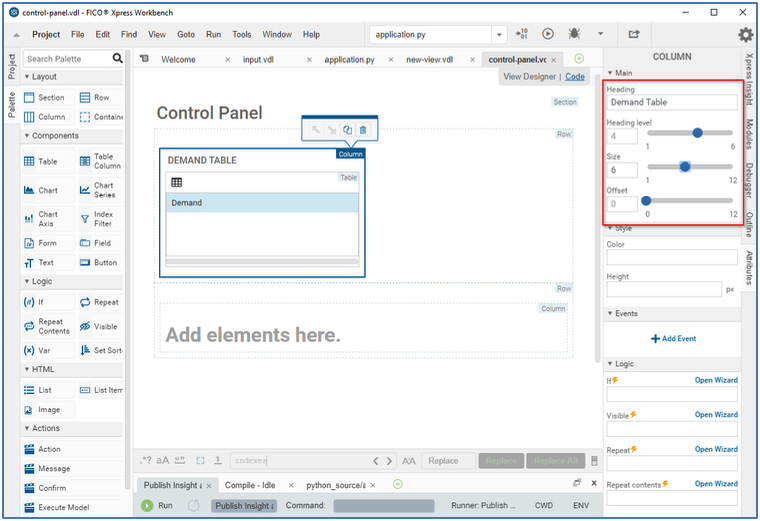Click the debug bug icon in toolbar
Viewport: 760px width, 521px height.
point(574,33)
